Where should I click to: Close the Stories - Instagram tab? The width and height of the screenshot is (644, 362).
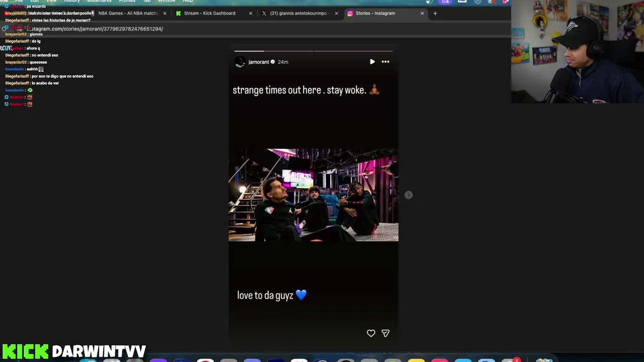point(422,13)
